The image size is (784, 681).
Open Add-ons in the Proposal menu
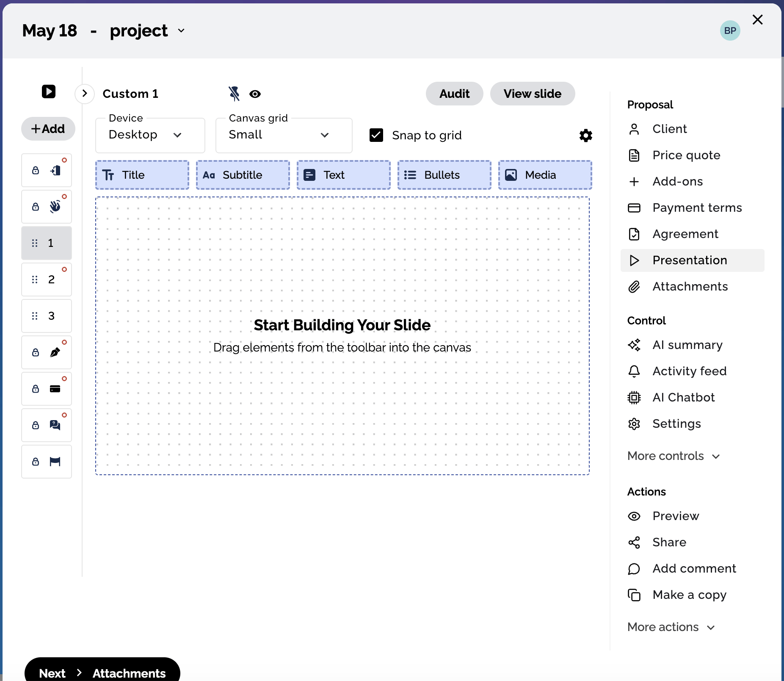(x=692, y=181)
